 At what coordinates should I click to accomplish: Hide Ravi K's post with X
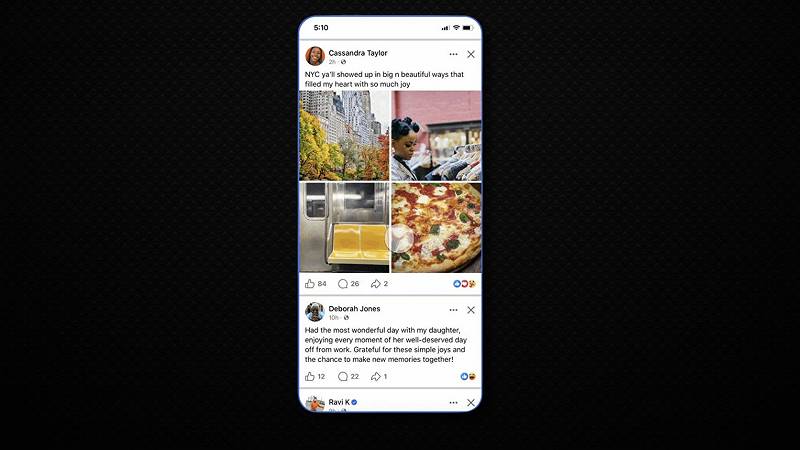coord(471,403)
